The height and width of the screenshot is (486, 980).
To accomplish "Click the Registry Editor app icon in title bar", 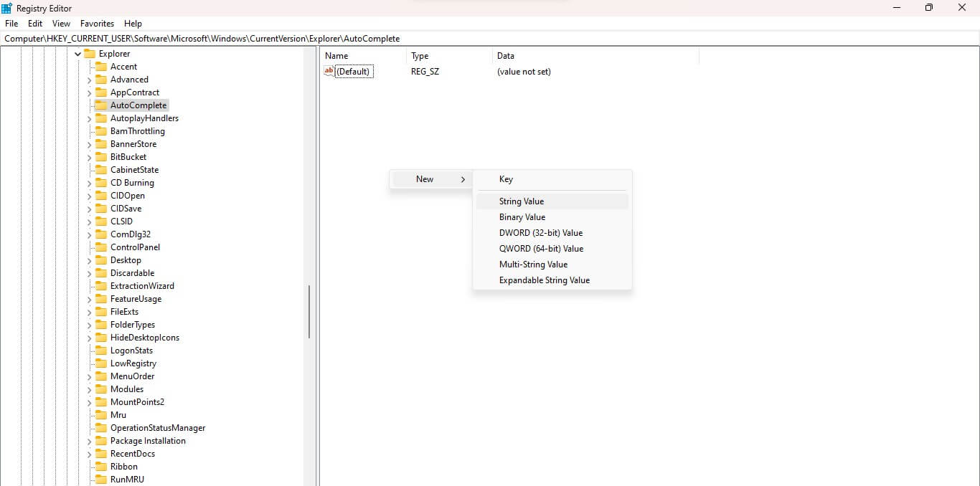I will [x=7, y=8].
